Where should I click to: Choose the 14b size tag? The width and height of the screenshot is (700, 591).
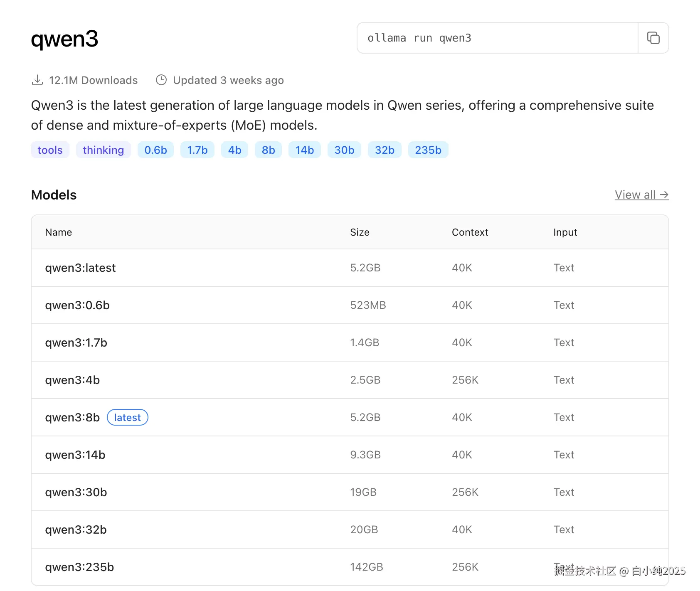coord(304,150)
